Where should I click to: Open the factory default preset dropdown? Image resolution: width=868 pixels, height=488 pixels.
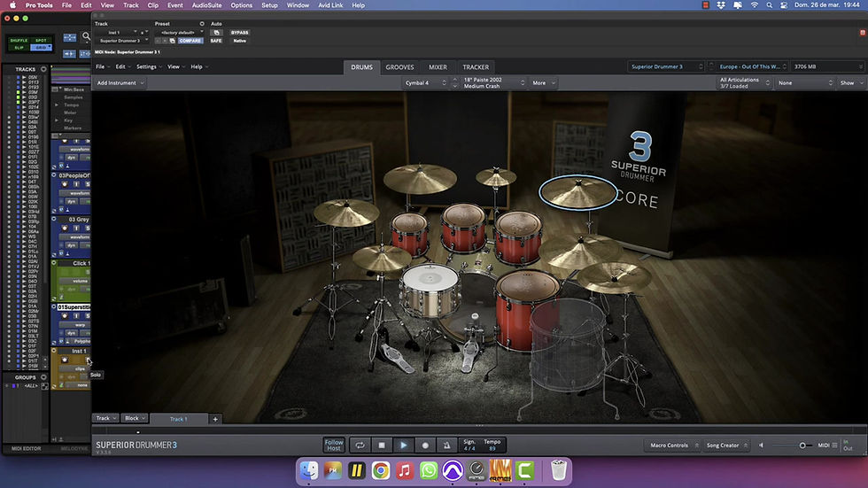(181, 33)
